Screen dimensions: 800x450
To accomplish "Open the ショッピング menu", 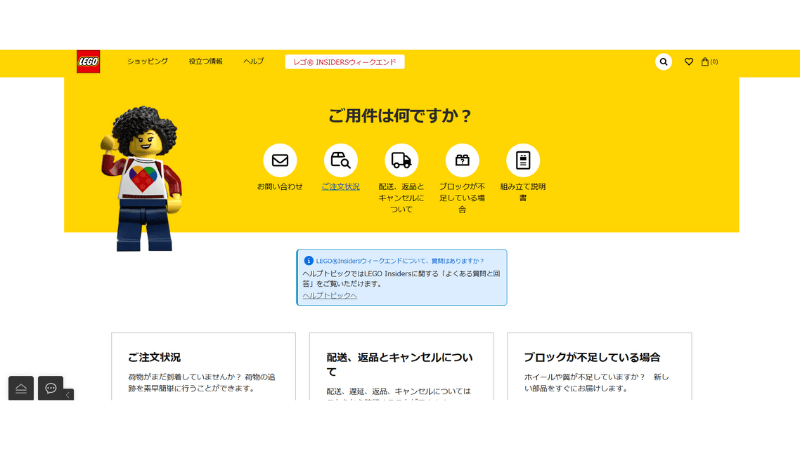I will point(147,61).
